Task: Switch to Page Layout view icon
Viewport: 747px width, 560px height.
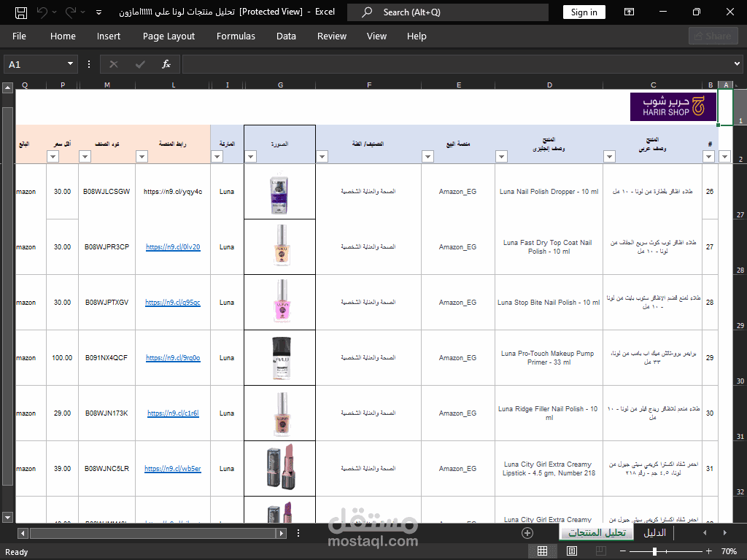Action: tap(572, 551)
